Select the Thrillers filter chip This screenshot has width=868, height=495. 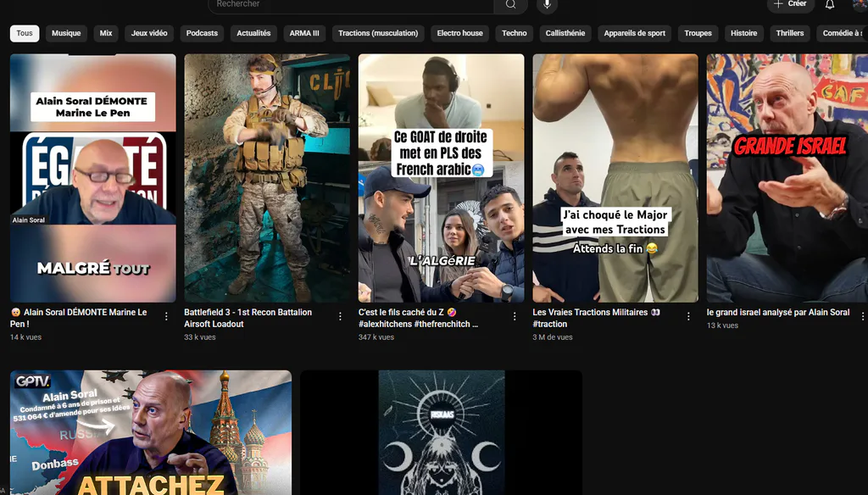tap(790, 33)
